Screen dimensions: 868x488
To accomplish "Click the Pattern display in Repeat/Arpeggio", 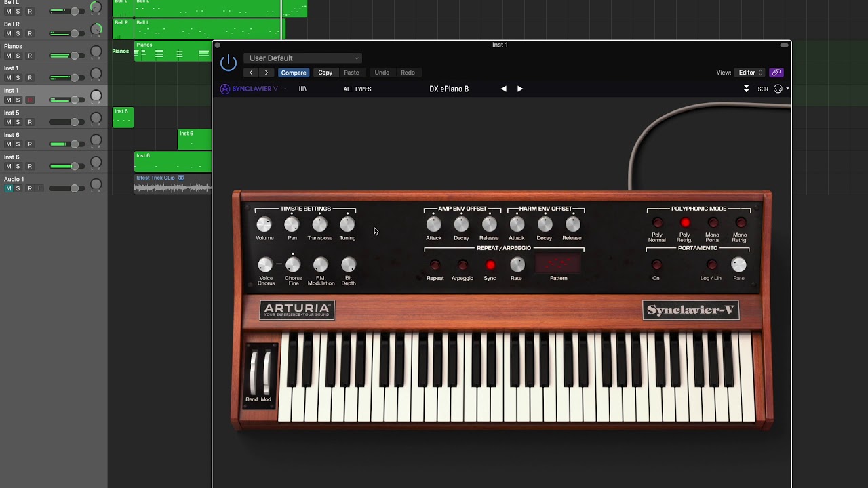I will coord(558,264).
